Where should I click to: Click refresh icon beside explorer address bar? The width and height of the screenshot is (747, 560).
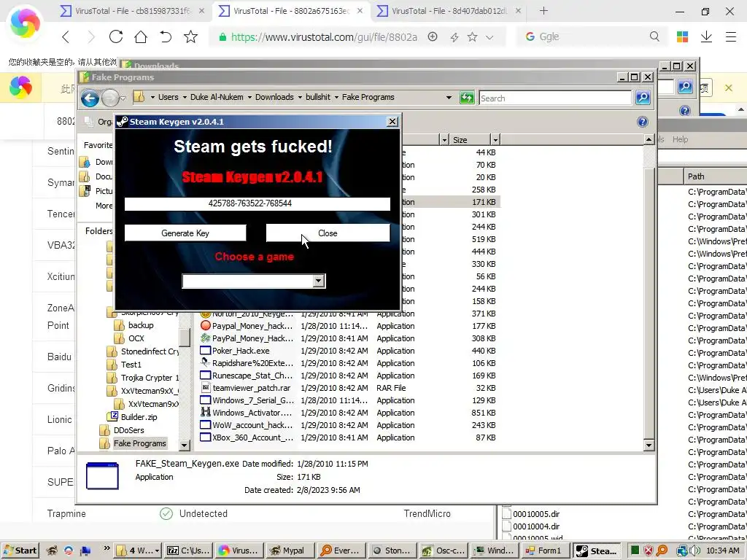[467, 98]
